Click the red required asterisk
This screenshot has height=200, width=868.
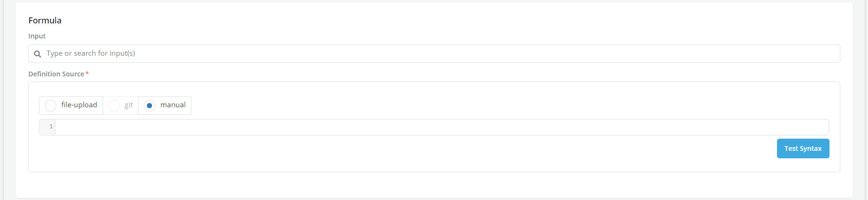pyautogui.click(x=87, y=74)
